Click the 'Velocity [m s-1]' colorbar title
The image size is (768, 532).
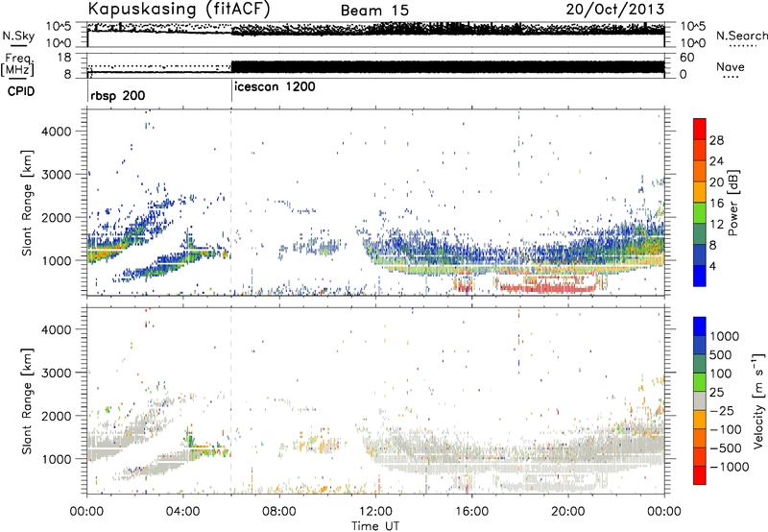pos(758,400)
